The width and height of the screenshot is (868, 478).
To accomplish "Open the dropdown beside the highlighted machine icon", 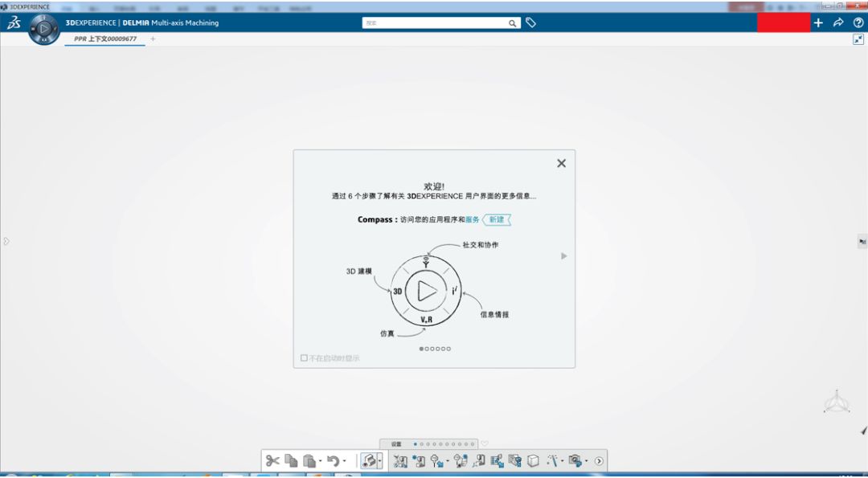I will [x=379, y=461].
